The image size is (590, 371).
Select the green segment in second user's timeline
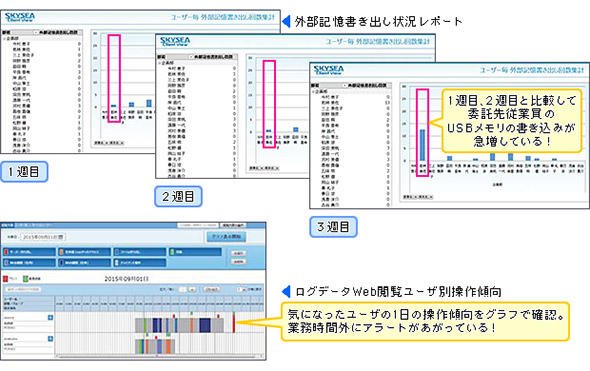(140, 347)
